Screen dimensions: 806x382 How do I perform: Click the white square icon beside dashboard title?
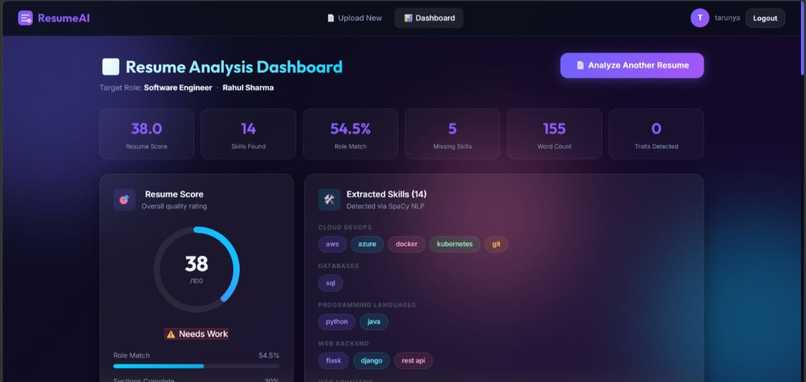pos(111,67)
